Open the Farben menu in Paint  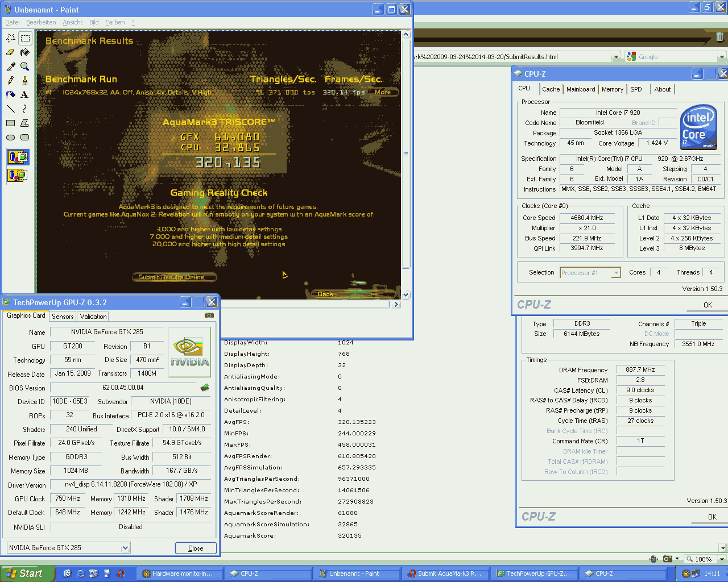coord(115,22)
